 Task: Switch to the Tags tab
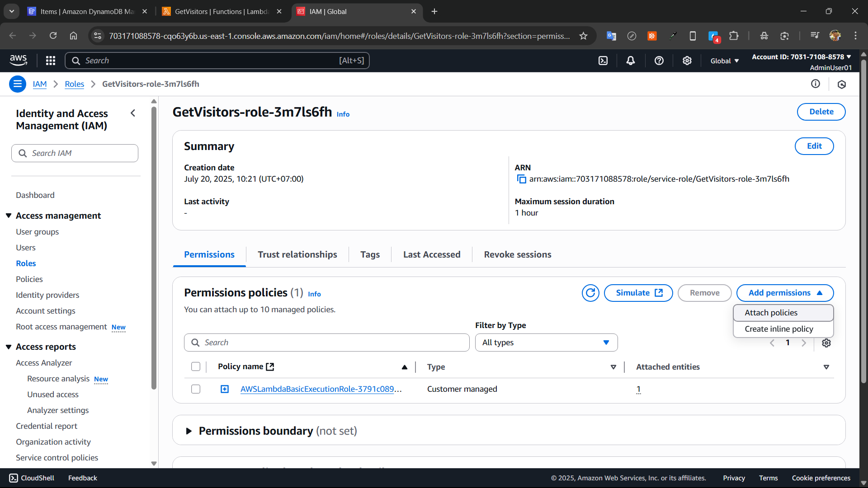(370, 254)
